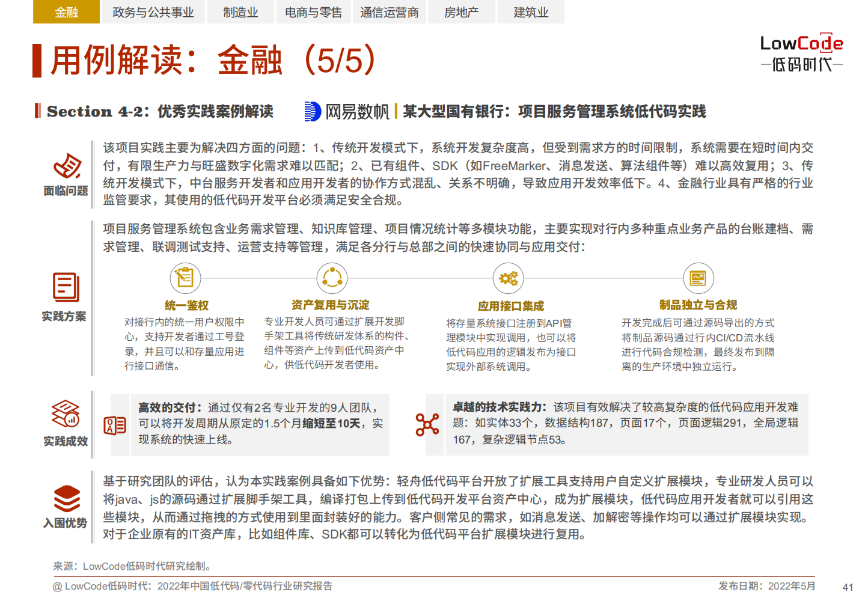Click the 缩短至10天 bold phrase
The image size is (868, 601).
click(331, 423)
